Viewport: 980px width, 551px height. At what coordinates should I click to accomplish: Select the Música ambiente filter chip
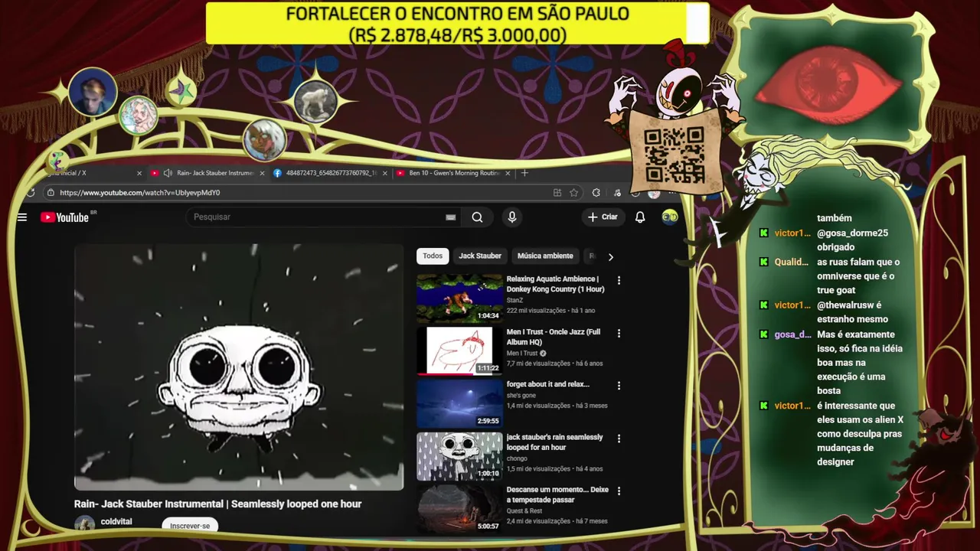[545, 256]
